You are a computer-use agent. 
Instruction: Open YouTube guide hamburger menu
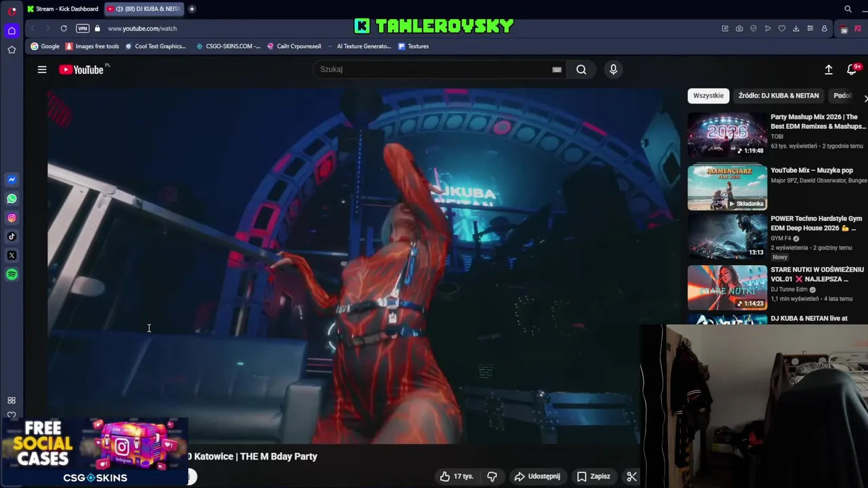tap(42, 69)
